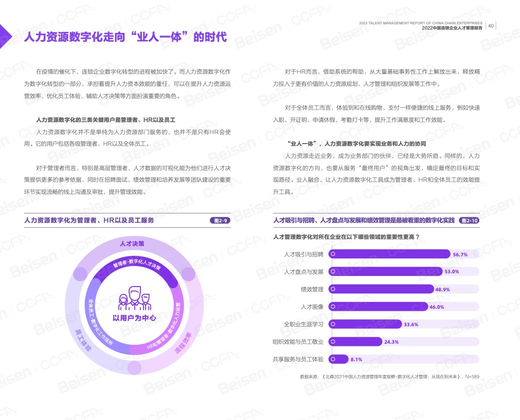Click the three-person user icon in donut center
The image size is (520, 420).
[134, 299]
